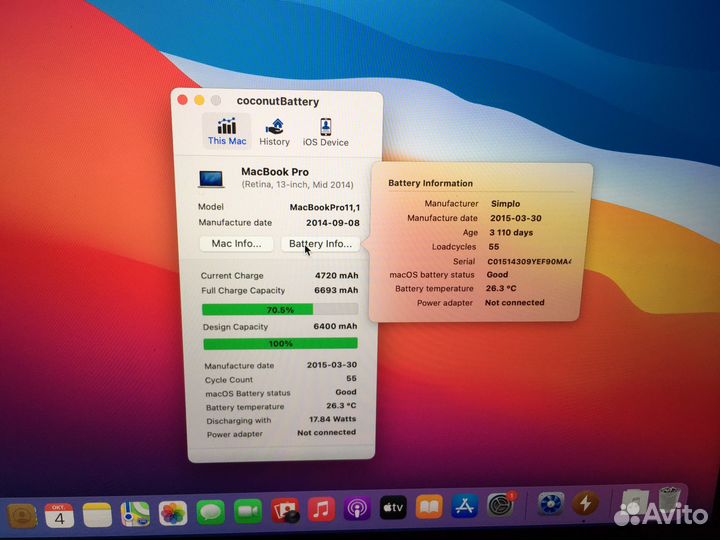Click the 17.84 Watts discharging value

(x=332, y=419)
